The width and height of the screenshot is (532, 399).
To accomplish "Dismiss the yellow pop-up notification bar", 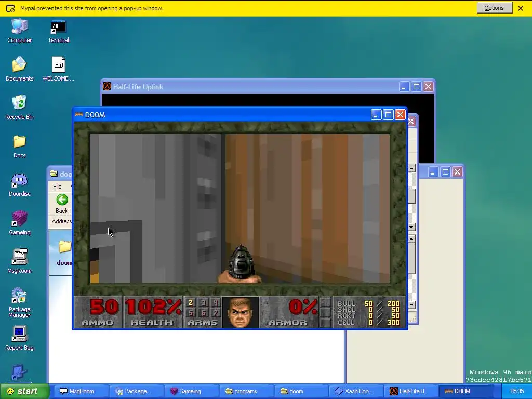I will (x=521, y=8).
